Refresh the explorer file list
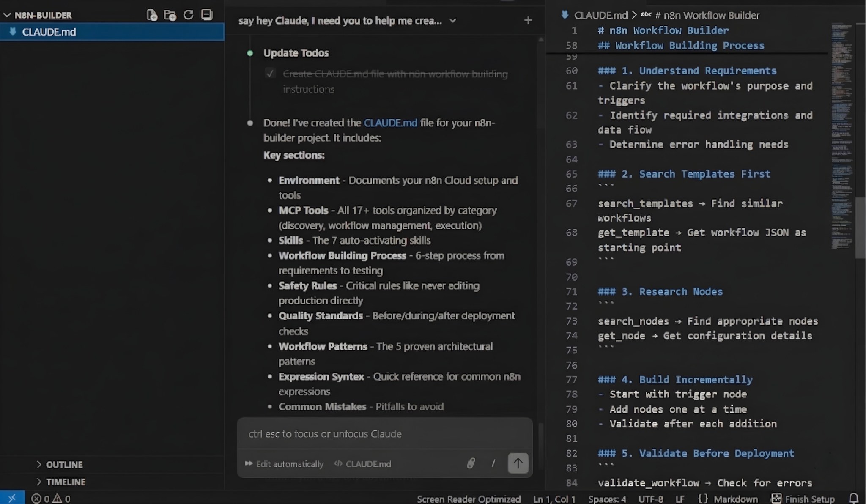This screenshot has height=504, width=866. (x=188, y=15)
